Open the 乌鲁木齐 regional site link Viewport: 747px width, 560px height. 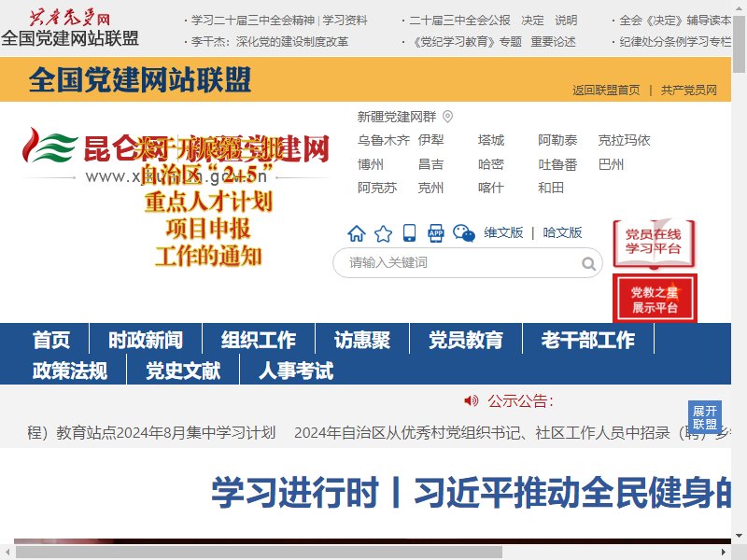[384, 141]
